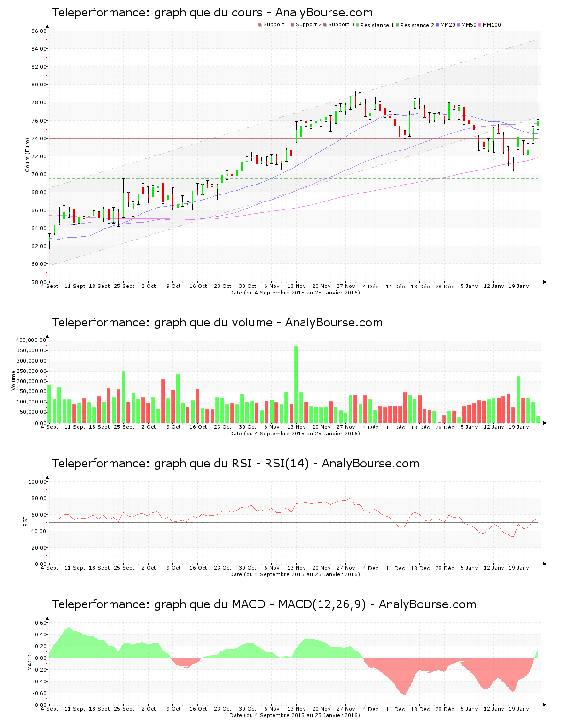564x728 pixels.
Task: Select the 'MM100' legend label
Action: click(x=492, y=25)
